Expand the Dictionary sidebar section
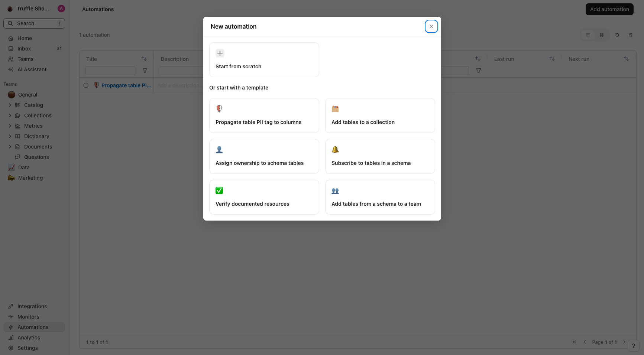This screenshot has height=355, width=644. (x=10, y=136)
